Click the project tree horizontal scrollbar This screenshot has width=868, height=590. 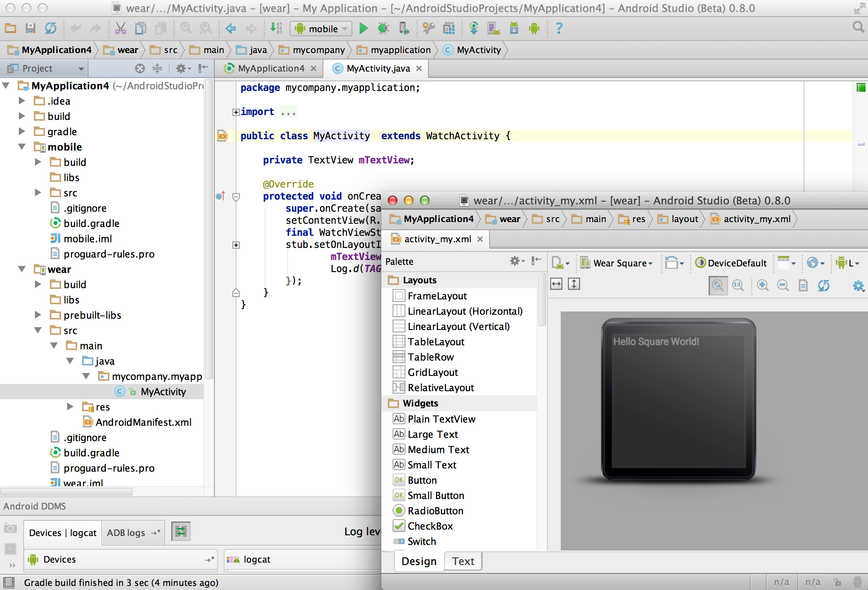pos(67,492)
